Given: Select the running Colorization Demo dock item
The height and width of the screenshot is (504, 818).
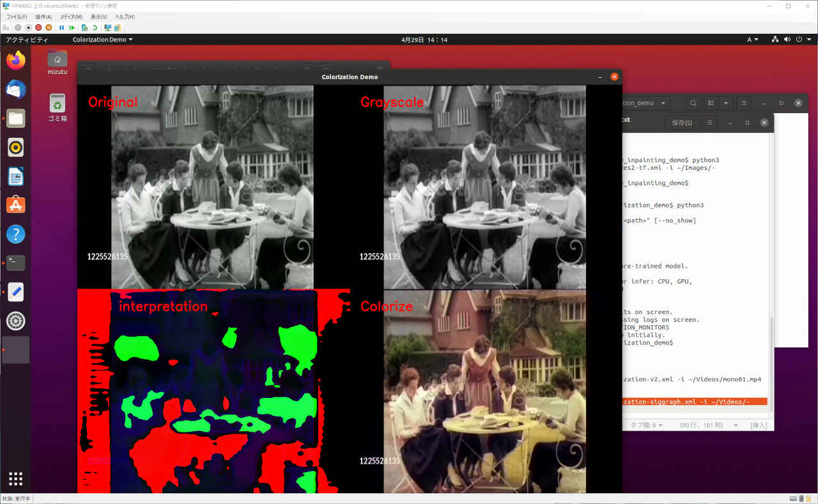Looking at the screenshot, I should (x=16, y=350).
